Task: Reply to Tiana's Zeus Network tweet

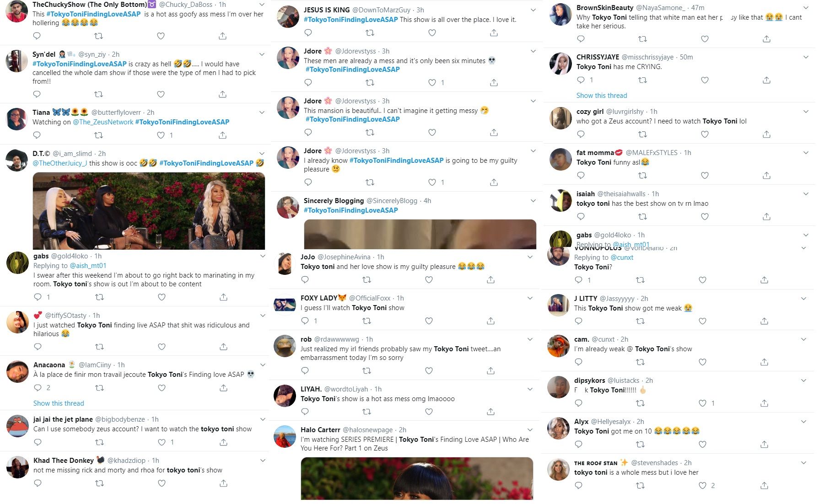Action: click(x=37, y=135)
